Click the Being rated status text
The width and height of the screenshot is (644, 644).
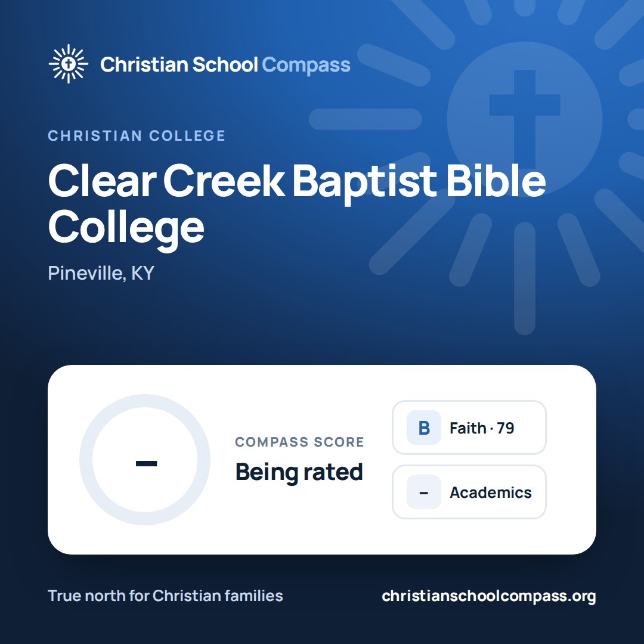tap(299, 472)
